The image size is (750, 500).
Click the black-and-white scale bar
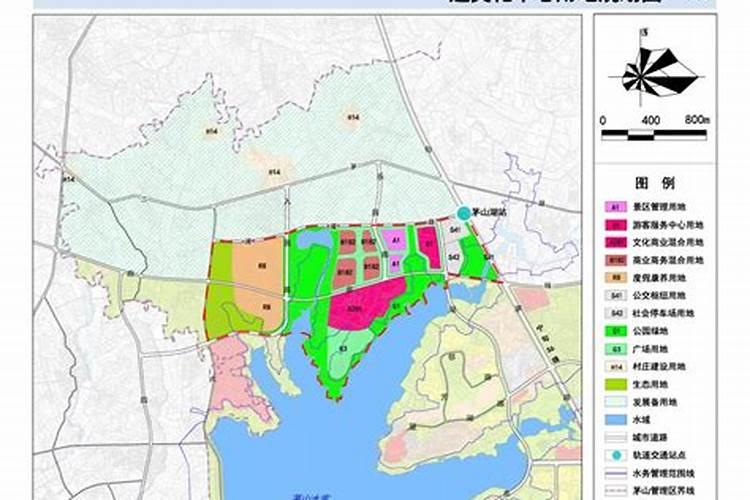pyautogui.click(x=654, y=135)
